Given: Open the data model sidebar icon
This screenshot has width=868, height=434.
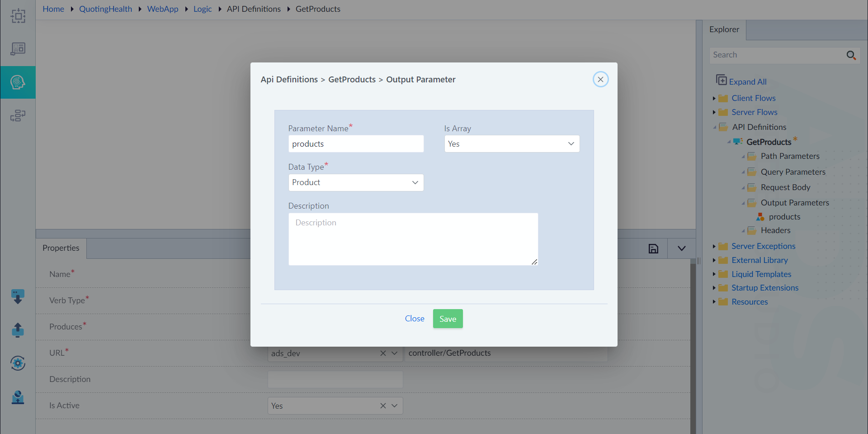Looking at the screenshot, I should (18, 116).
